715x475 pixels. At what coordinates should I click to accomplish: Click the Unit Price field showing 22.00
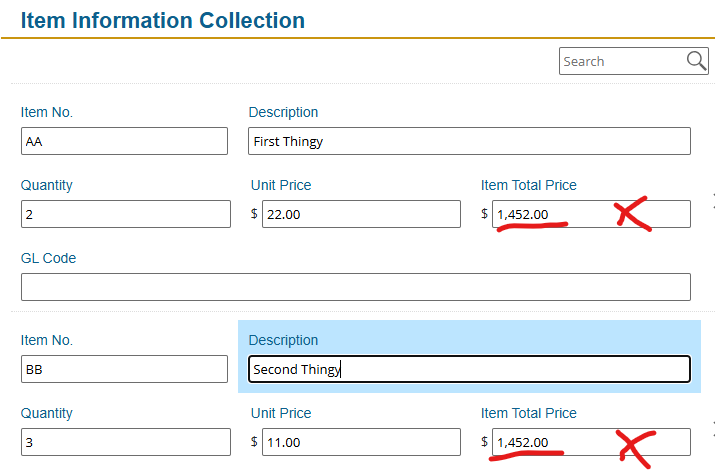[x=361, y=214]
